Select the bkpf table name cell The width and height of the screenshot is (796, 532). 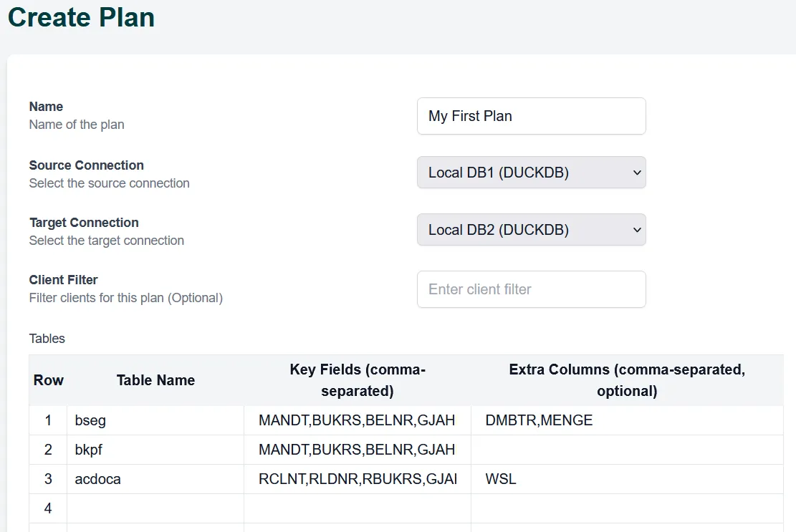click(x=155, y=450)
